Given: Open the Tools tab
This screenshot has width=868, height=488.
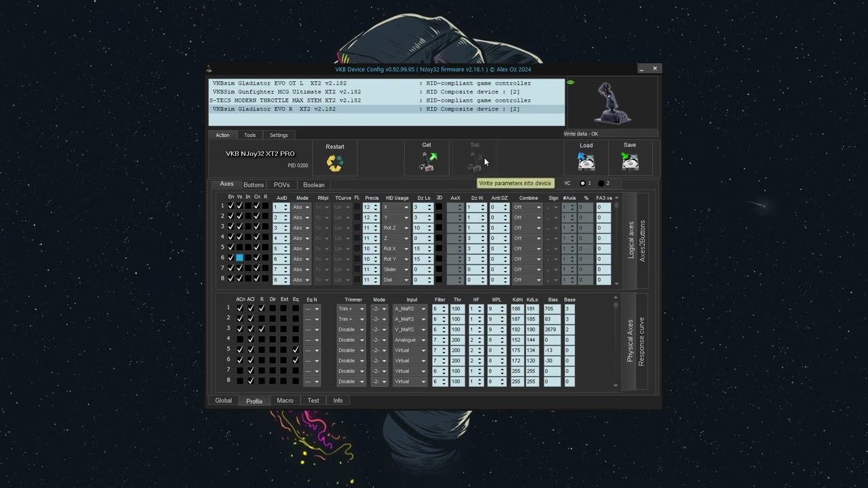Looking at the screenshot, I should click(250, 135).
